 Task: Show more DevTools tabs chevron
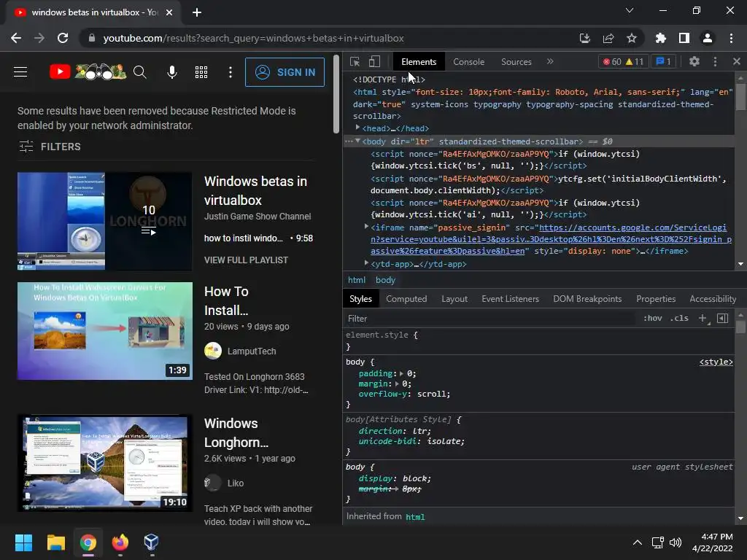pyautogui.click(x=550, y=61)
